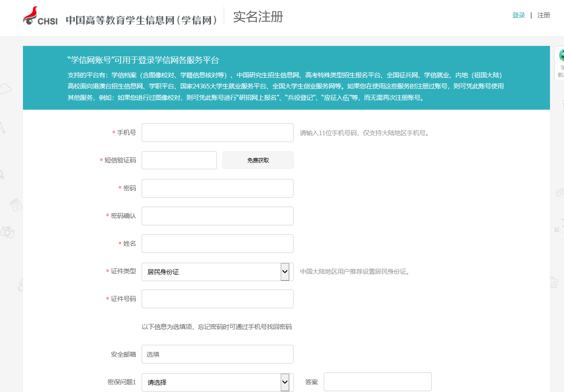Click the 免费获取 verification code button

(x=258, y=160)
